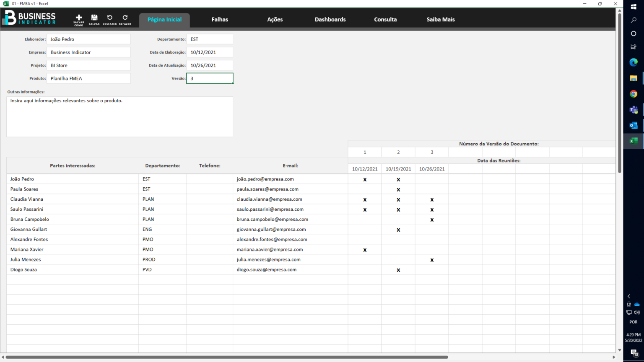Expand the system tray hidden icons chevron
The height and width of the screenshot is (362, 644).
pyautogui.click(x=628, y=296)
